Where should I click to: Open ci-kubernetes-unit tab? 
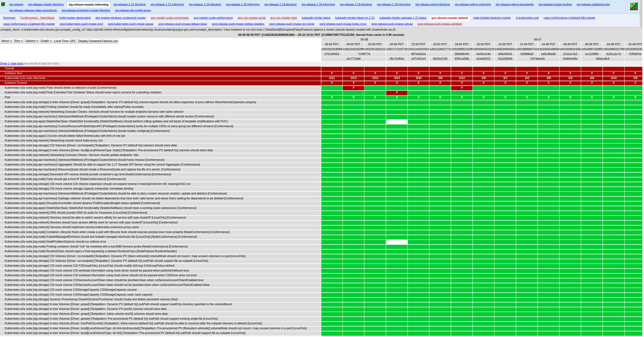pos(527,18)
